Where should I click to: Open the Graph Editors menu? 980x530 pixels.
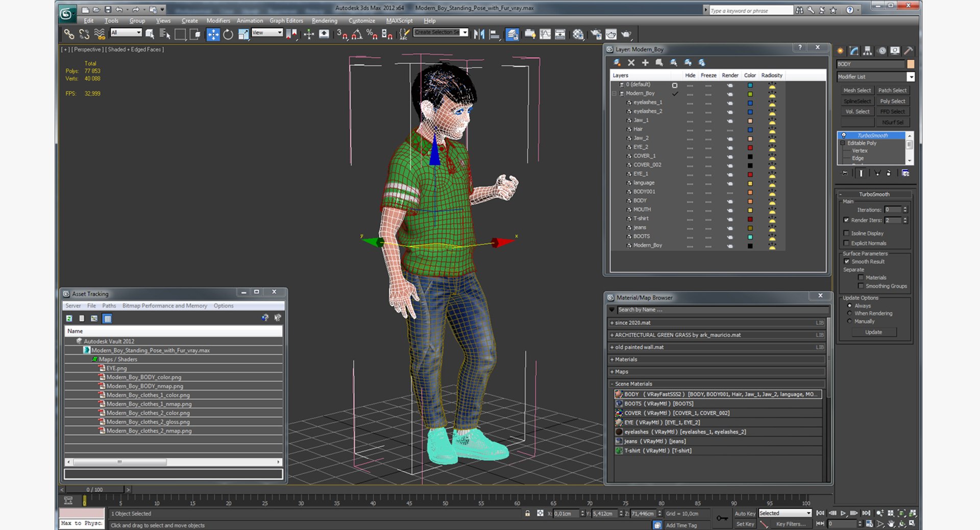click(286, 21)
